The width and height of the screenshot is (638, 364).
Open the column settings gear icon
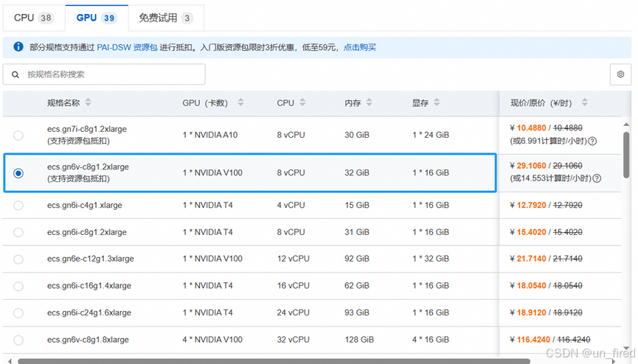click(x=620, y=74)
